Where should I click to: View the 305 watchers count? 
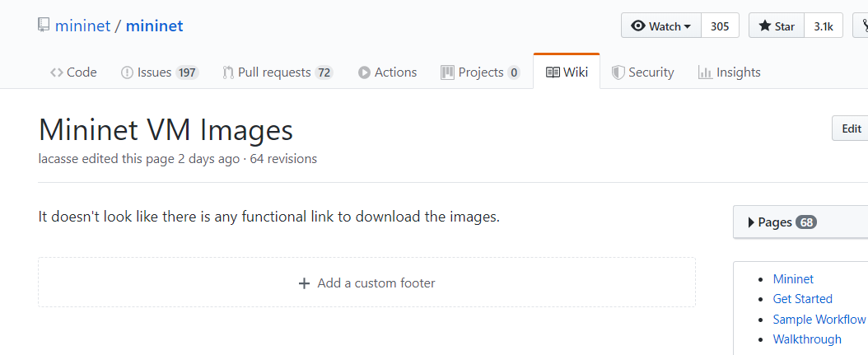click(720, 26)
